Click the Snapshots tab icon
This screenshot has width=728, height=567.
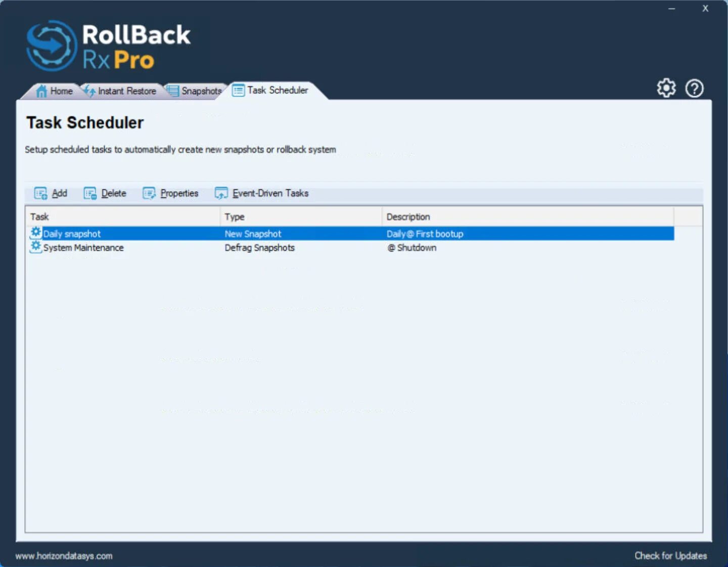click(x=173, y=91)
